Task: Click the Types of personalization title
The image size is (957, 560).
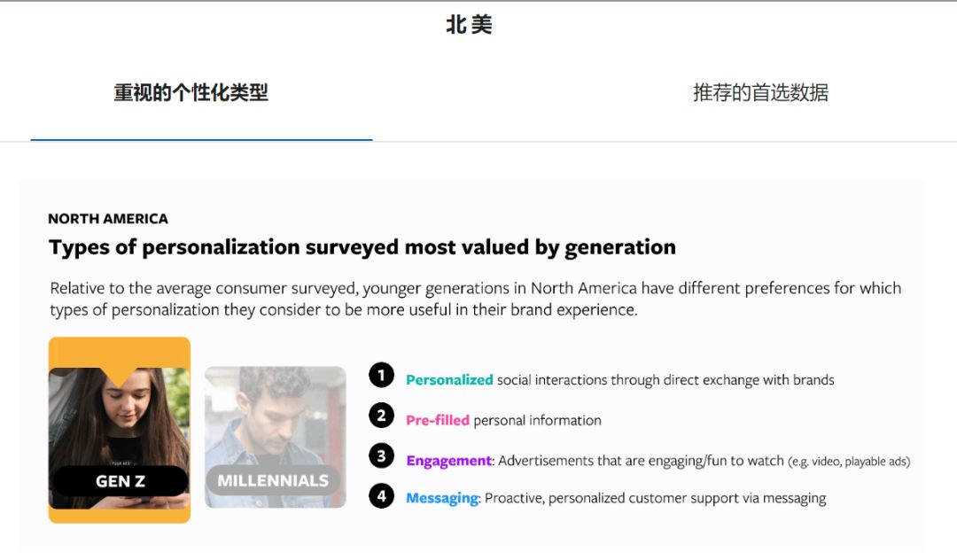Action: coord(362,247)
